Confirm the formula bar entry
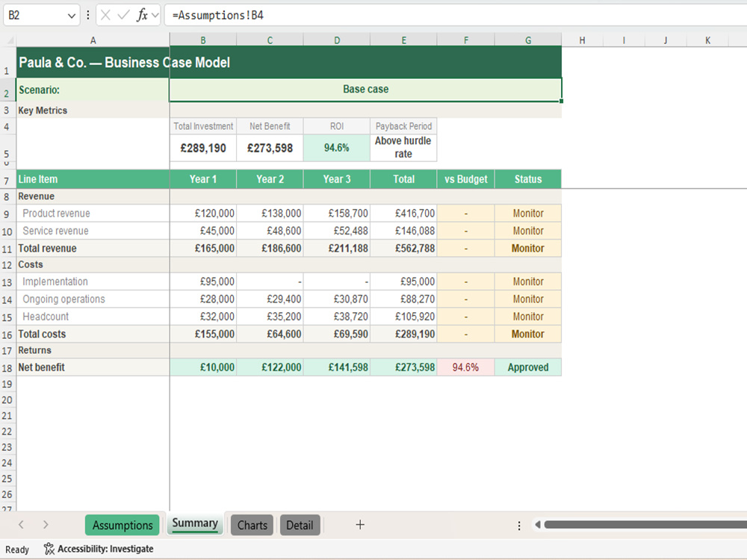 point(123,15)
